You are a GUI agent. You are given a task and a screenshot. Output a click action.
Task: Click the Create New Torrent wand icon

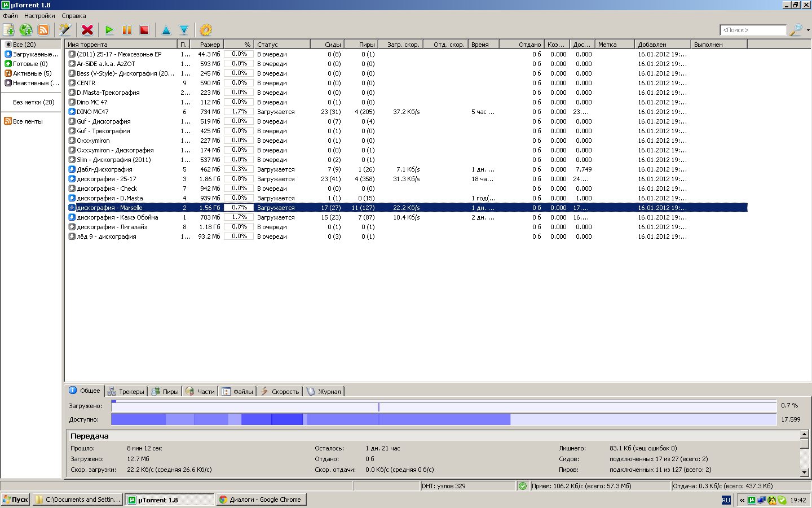[x=65, y=30]
